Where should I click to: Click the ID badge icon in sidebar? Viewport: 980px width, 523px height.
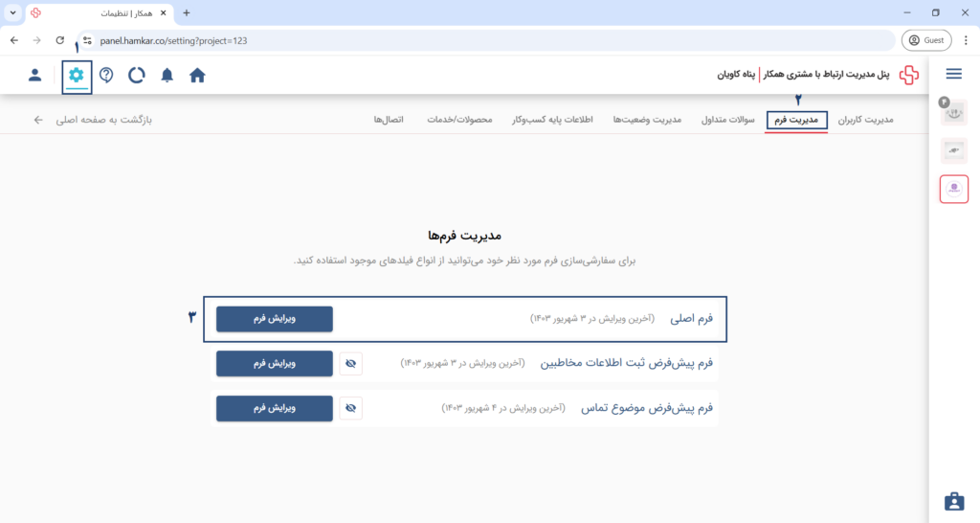(x=954, y=501)
